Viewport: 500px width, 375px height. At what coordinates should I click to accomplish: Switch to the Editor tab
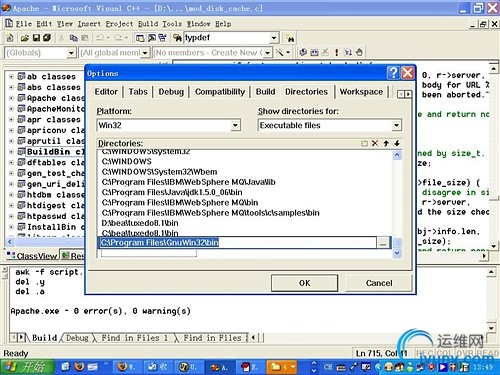point(106,92)
